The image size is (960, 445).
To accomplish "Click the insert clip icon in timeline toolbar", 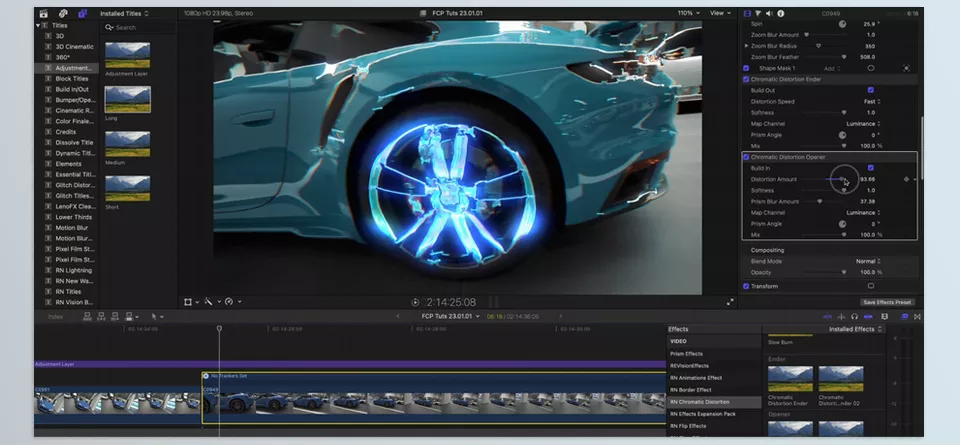I will coord(100,316).
